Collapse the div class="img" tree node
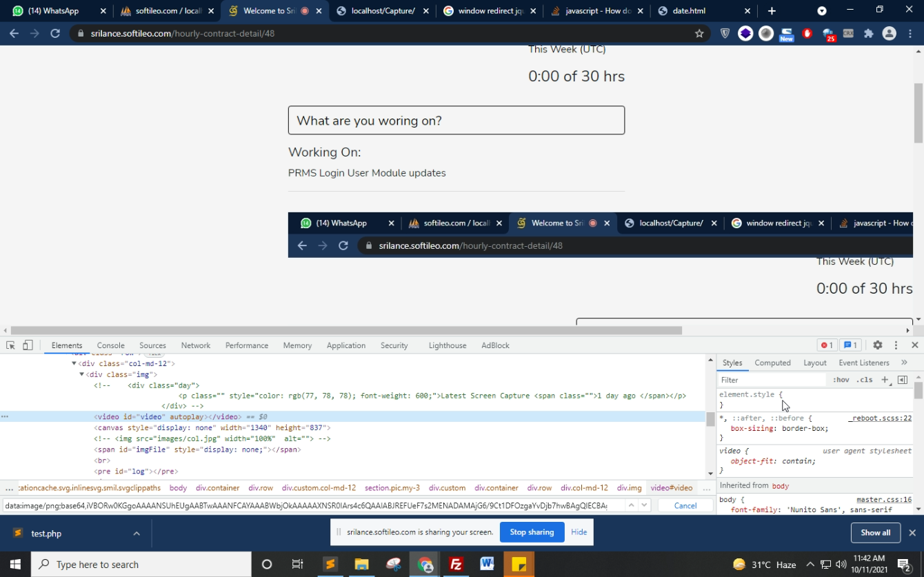 [81, 374]
